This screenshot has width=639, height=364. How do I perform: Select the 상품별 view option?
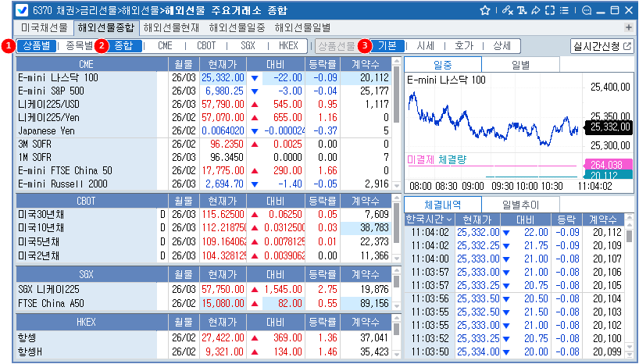36,46
